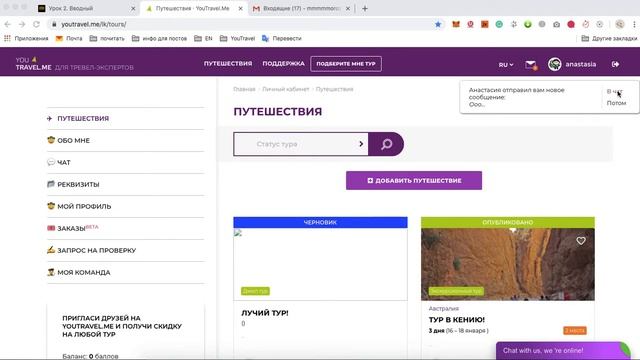
Task: Switch to the Урок 2. Вводный tab
Action: click(x=86, y=8)
